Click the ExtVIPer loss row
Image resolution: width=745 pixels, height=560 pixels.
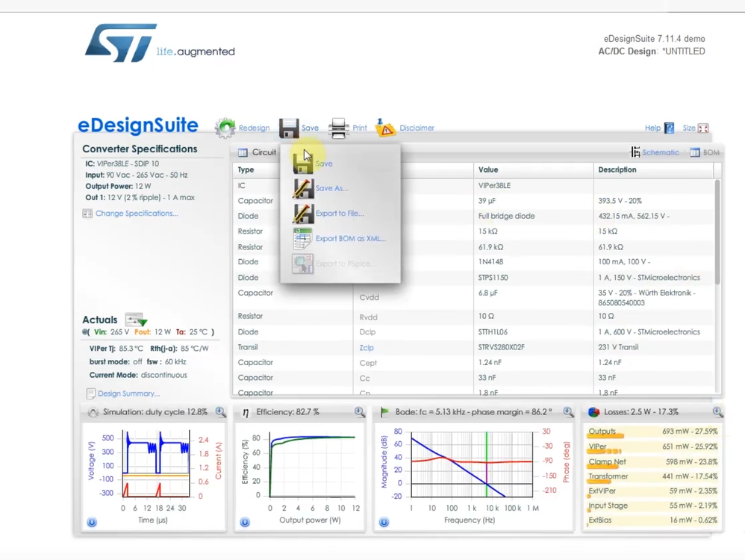653,491
